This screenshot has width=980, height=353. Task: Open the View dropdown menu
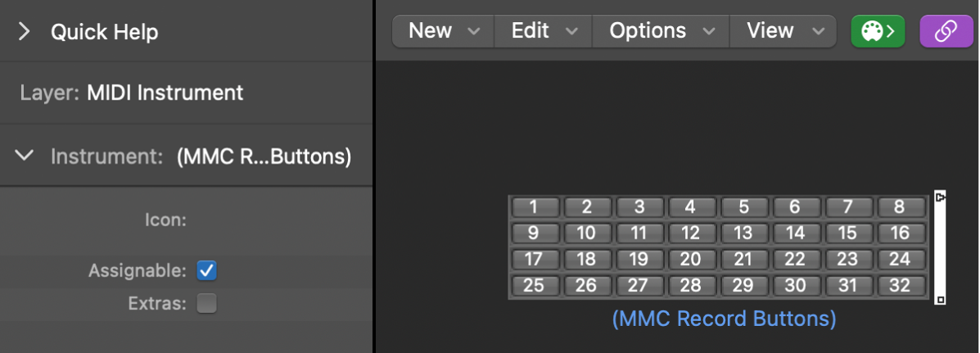(783, 31)
